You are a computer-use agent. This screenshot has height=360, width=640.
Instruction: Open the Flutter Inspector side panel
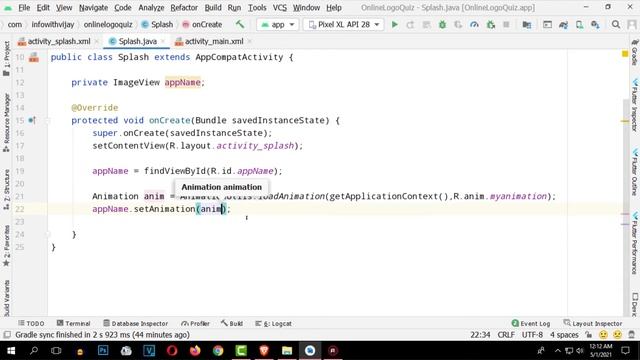pyautogui.click(x=635, y=105)
